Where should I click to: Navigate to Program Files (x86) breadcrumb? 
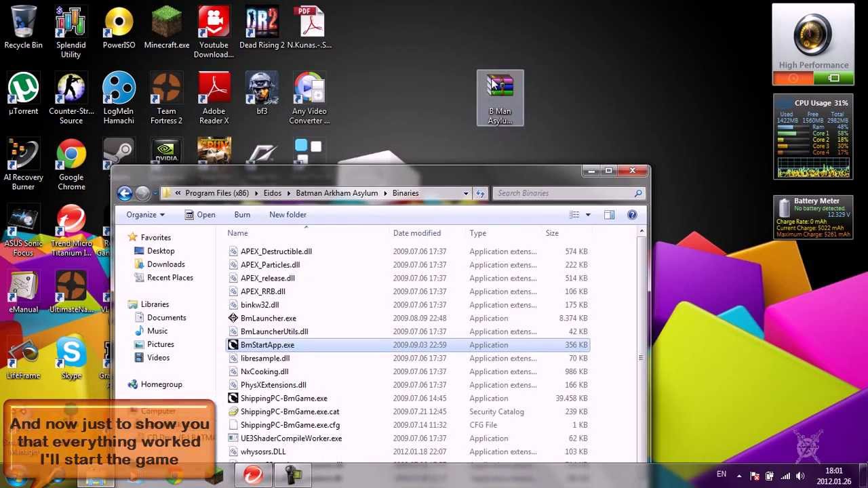coord(217,193)
